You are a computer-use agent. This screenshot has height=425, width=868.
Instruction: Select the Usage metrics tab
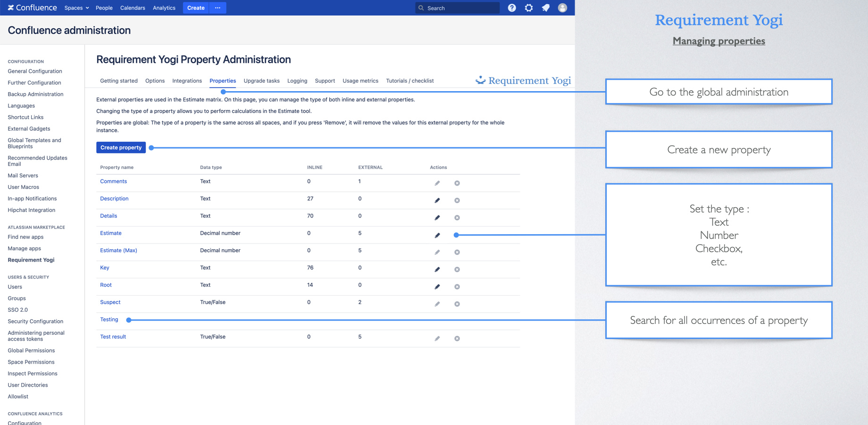point(360,81)
